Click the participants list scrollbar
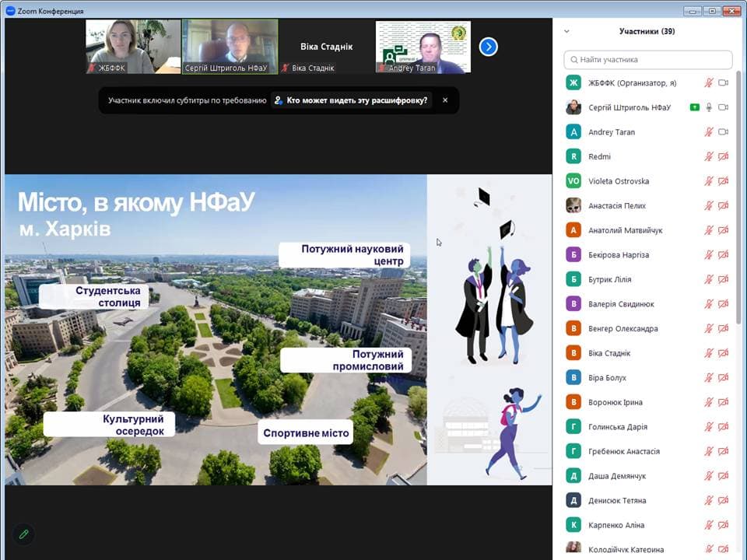This screenshot has width=747, height=560. 739,197
